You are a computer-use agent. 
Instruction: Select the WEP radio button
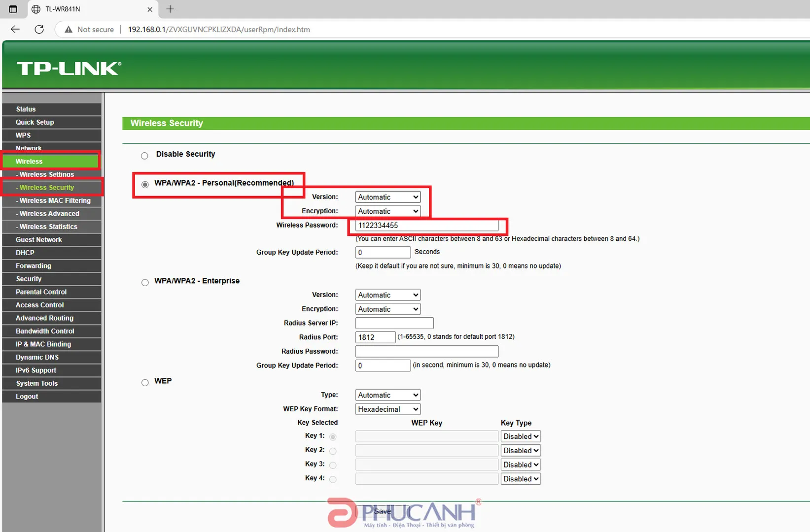(x=145, y=383)
